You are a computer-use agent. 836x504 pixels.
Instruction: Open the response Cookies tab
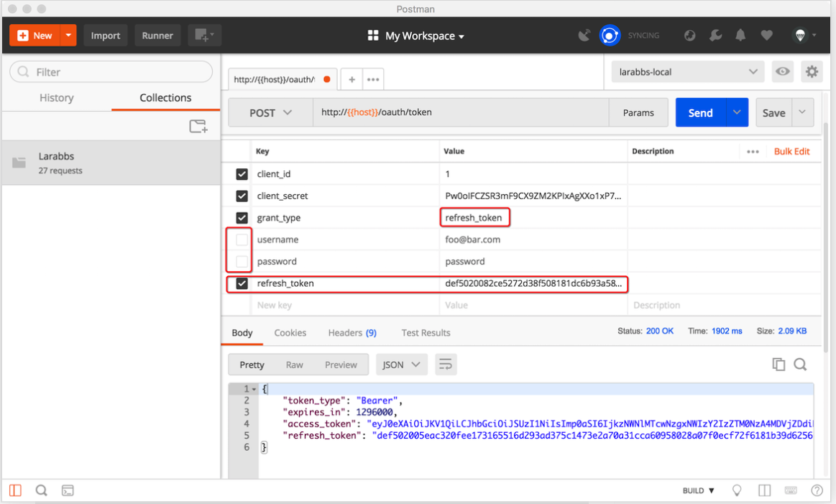[x=290, y=333]
